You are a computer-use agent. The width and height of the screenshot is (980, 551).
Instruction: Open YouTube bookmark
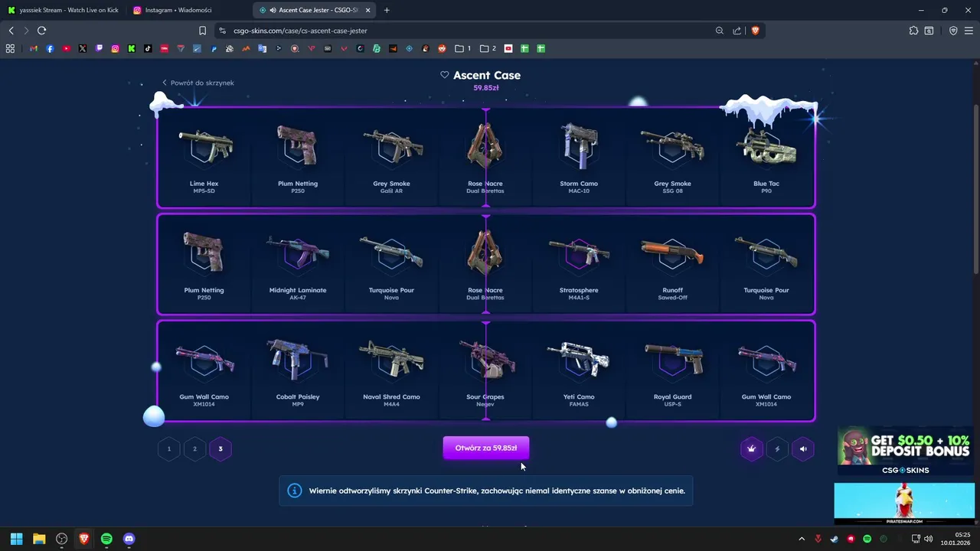point(67,48)
